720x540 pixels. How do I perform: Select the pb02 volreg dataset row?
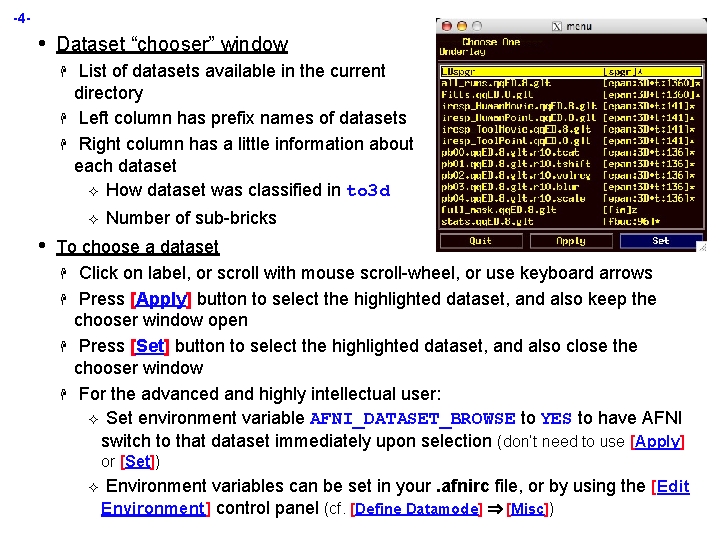pyautogui.click(x=571, y=175)
